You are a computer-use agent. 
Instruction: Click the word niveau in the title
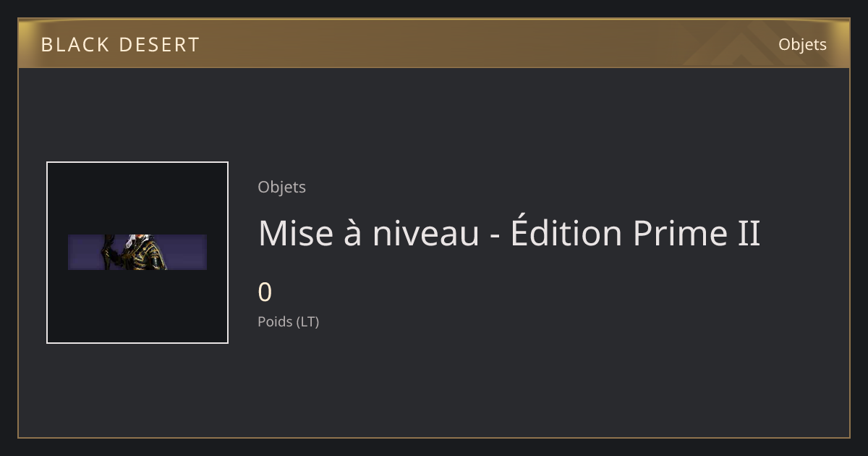[x=426, y=234]
